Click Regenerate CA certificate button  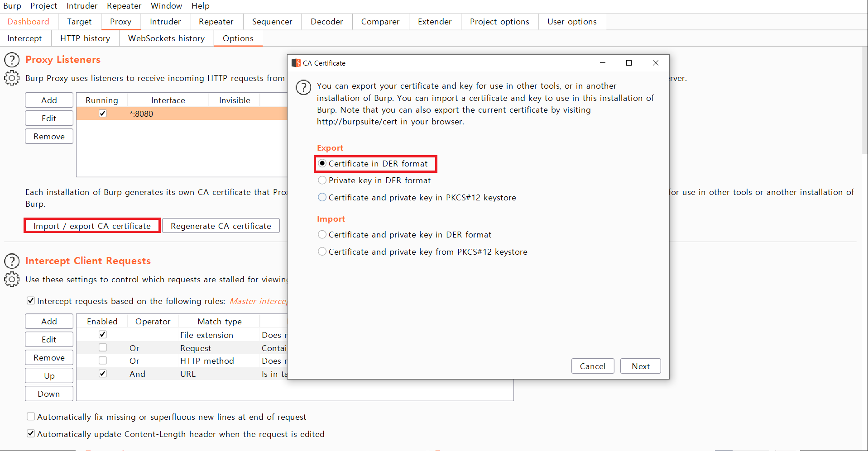[221, 226]
